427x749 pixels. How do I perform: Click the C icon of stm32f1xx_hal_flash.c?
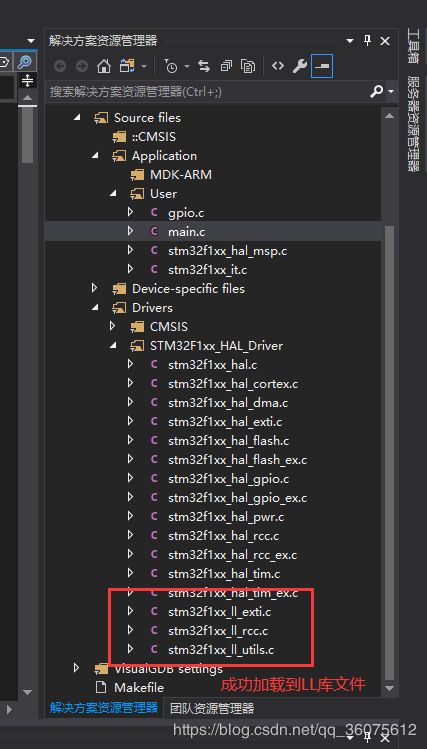[154, 440]
